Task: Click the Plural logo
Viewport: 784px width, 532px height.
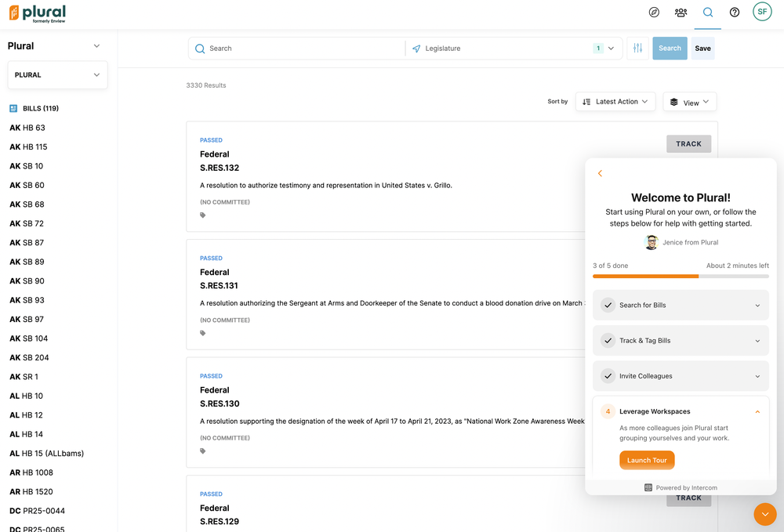Action: (x=37, y=13)
